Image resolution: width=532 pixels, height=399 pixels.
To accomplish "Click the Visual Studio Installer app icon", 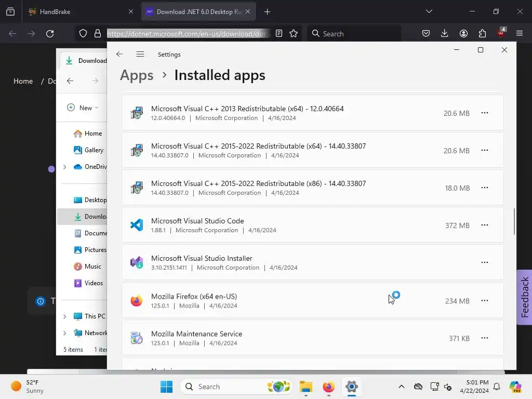I will click(x=137, y=262).
